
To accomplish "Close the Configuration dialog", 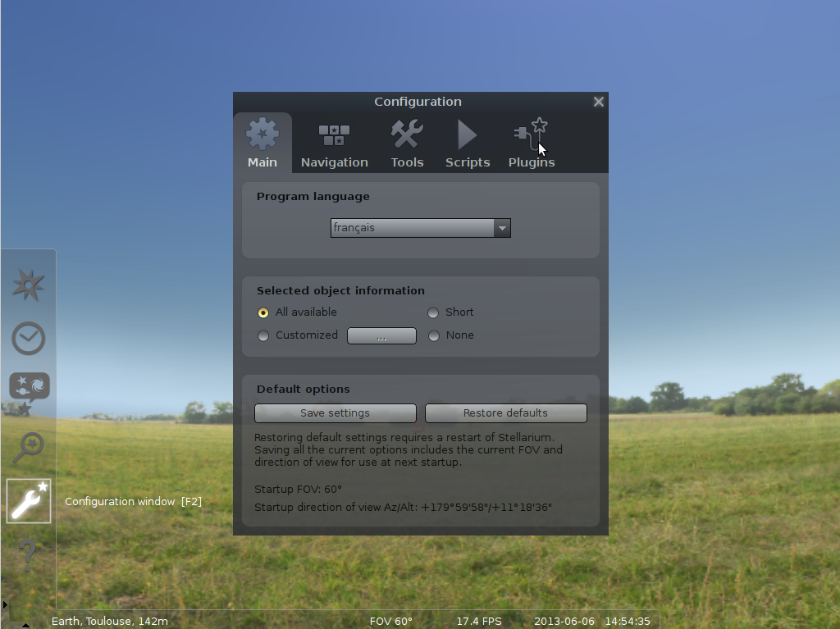I will coord(598,102).
